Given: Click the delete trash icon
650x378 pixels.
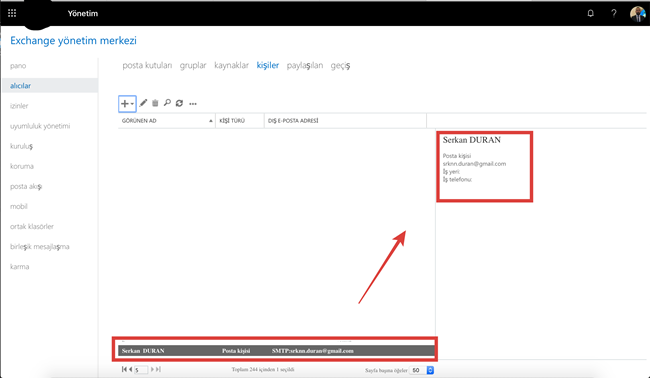Looking at the screenshot, I should click(155, 103).
